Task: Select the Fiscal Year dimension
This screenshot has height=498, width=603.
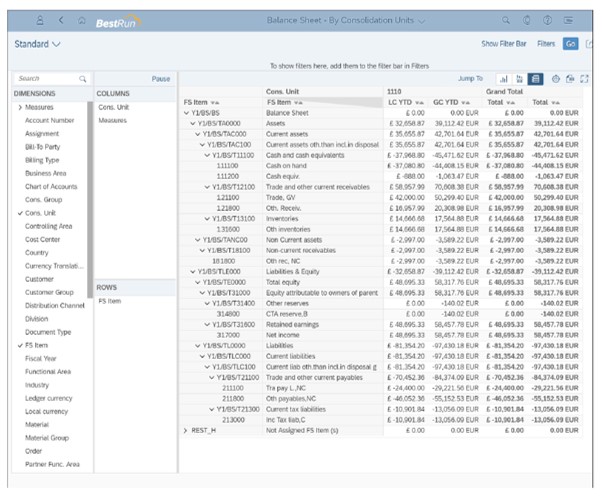Action: (x=41, y=358)
